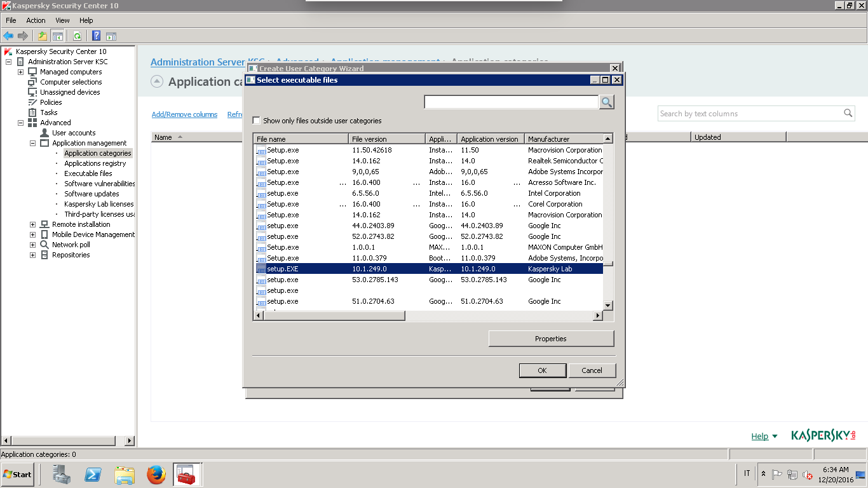The image size is (868, 488).
Task: Click the Up one level folder icon
Action: [x=43, y=36]
